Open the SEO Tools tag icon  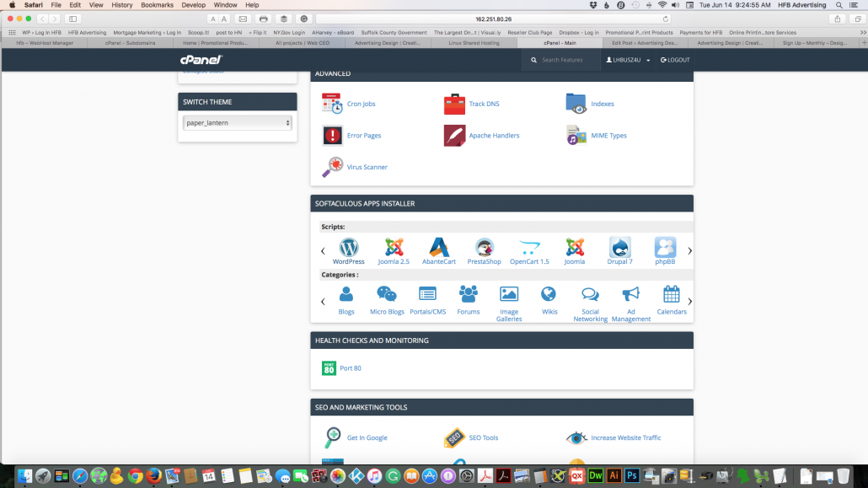coord(454,437)
